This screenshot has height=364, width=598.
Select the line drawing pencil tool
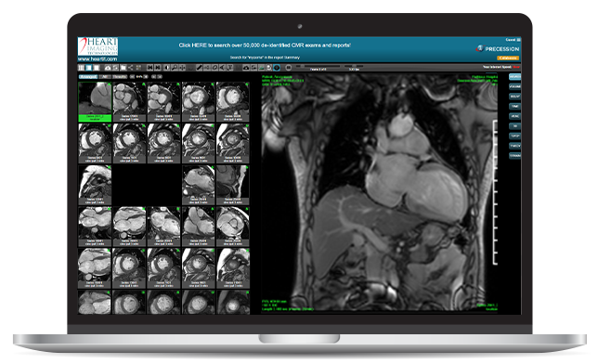[199, 68]
